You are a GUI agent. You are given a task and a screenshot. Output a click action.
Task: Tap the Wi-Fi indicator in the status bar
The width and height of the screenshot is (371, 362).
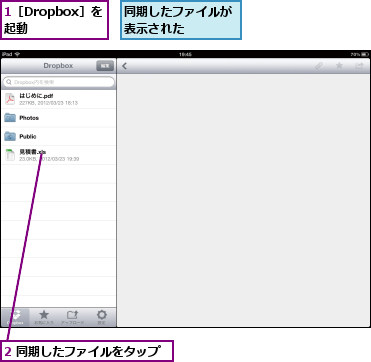click(x=17, y=54)
